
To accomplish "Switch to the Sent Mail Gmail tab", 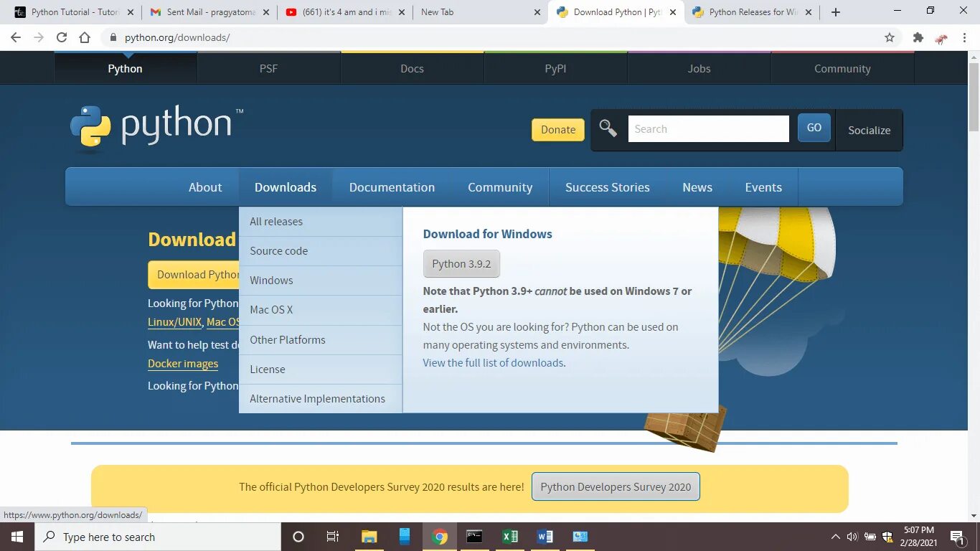I will [x=209, y=12].
